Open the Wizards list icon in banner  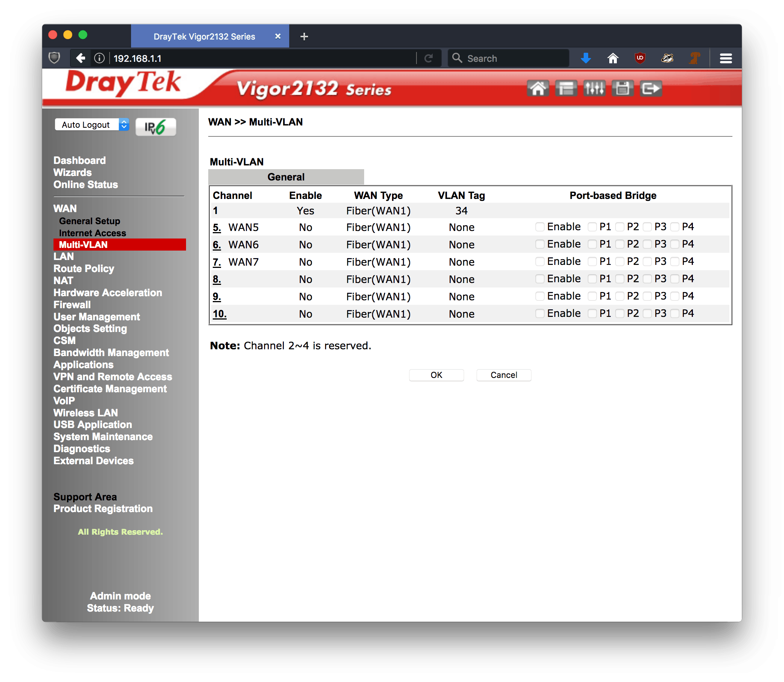(566, 88)
